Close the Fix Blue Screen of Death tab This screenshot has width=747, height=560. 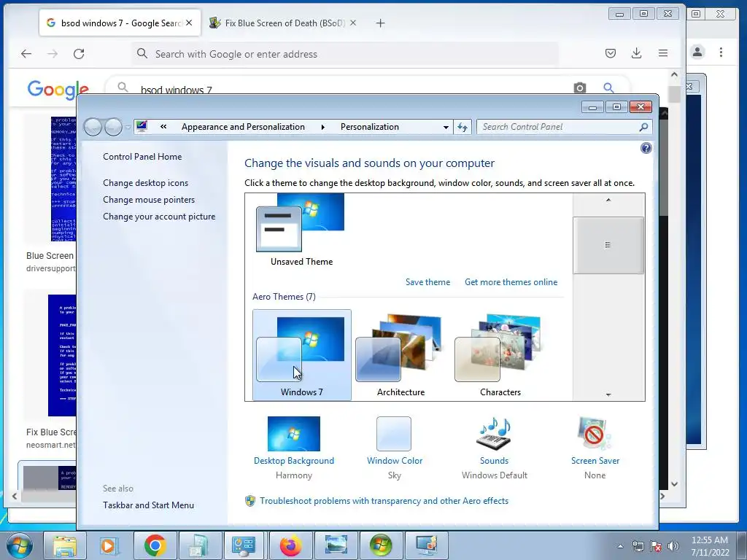click(x=353, y=23)
